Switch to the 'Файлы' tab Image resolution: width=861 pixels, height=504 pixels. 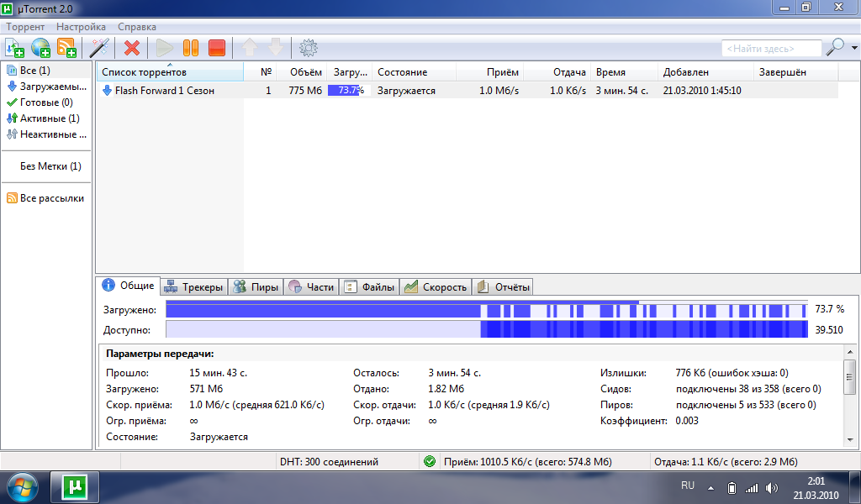pyautogui.click(x=370, y=286)
